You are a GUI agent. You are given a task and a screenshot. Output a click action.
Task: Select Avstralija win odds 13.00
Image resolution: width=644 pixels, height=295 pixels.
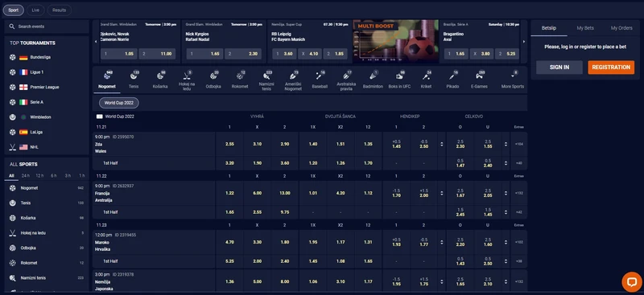[x=285, y=193]
